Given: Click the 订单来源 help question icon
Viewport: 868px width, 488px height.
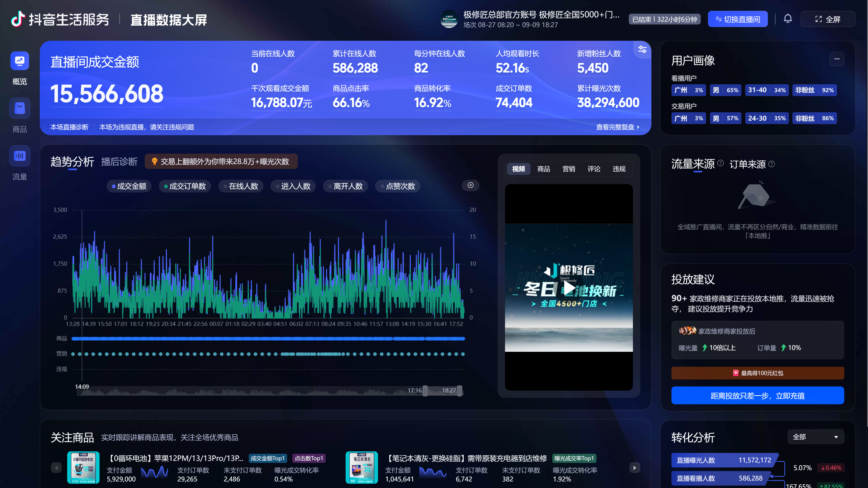Looking at the screenshot, I should pyautogui.click(x=772, y=164).
